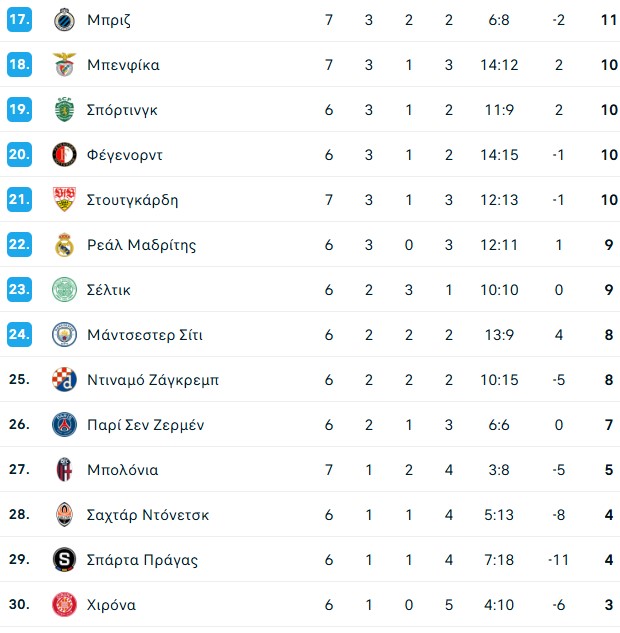Click the Girona red crest icon
Screen dimensions: 620x633
click(x=64, y=605)
